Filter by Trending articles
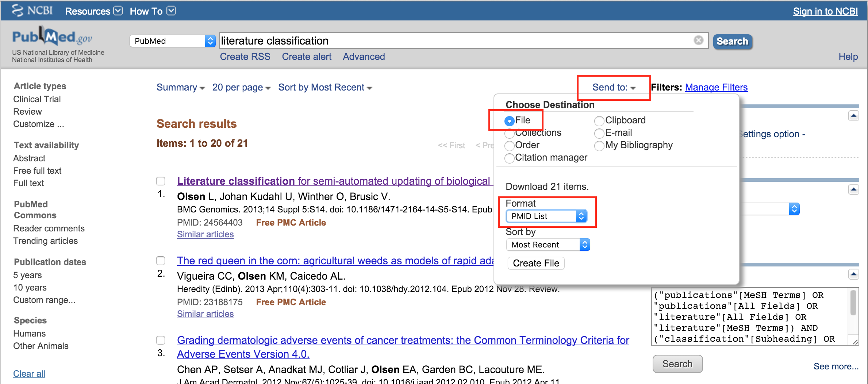The image size is (868, 384). click(45, 241)
